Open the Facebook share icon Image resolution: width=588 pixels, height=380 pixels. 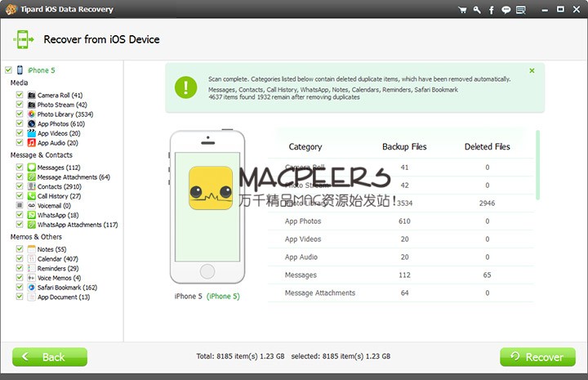click(x=492, y=10)
